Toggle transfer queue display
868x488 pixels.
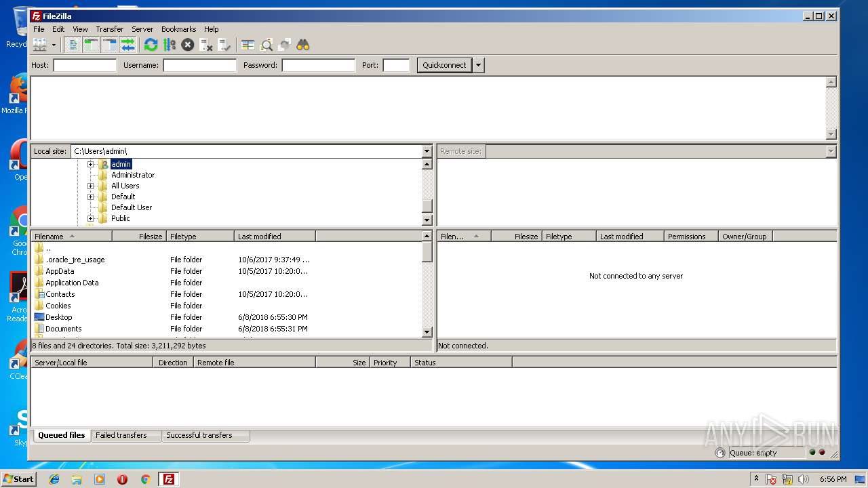(x=127, y=45)
